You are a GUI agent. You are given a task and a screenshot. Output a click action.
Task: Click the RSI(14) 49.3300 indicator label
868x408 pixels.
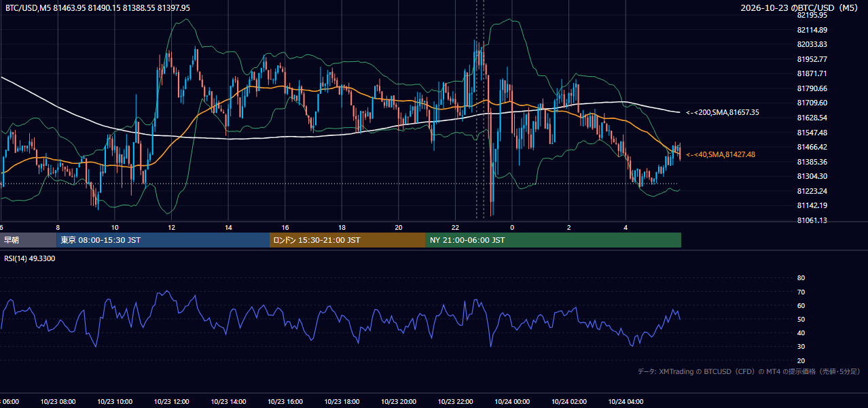[30, 258]
